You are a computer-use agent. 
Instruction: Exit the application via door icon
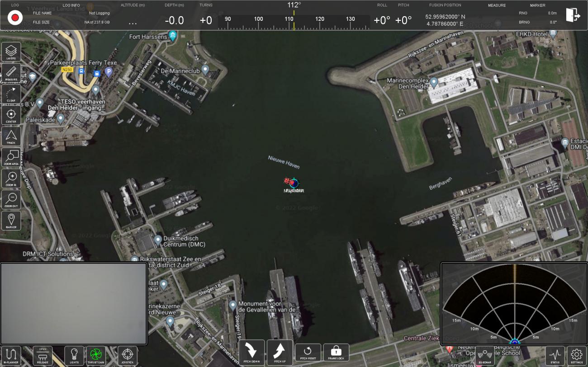click(x=573, y=15)
